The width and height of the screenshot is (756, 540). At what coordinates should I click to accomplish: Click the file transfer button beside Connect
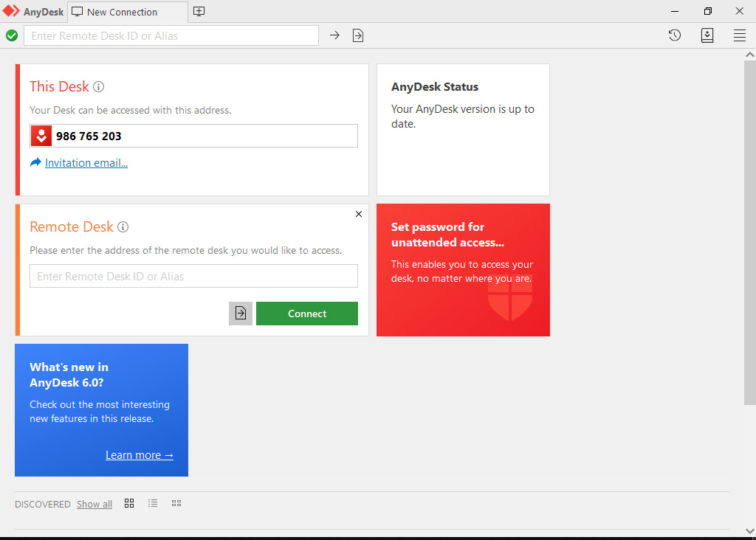click(x=241, y=314)
